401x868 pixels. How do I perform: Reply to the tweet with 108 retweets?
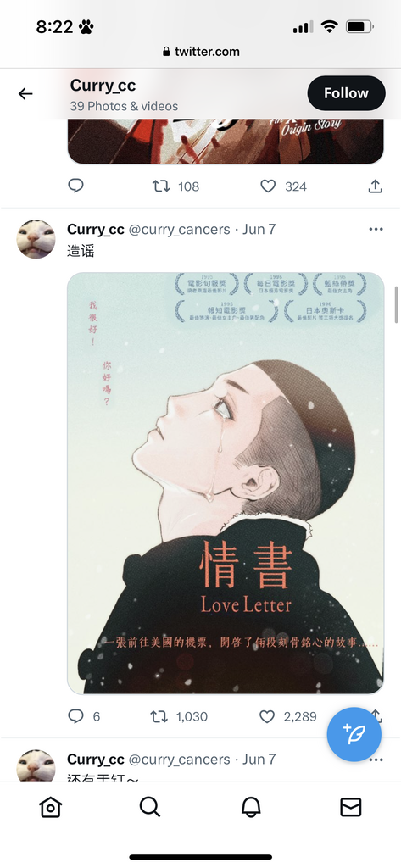76,186
